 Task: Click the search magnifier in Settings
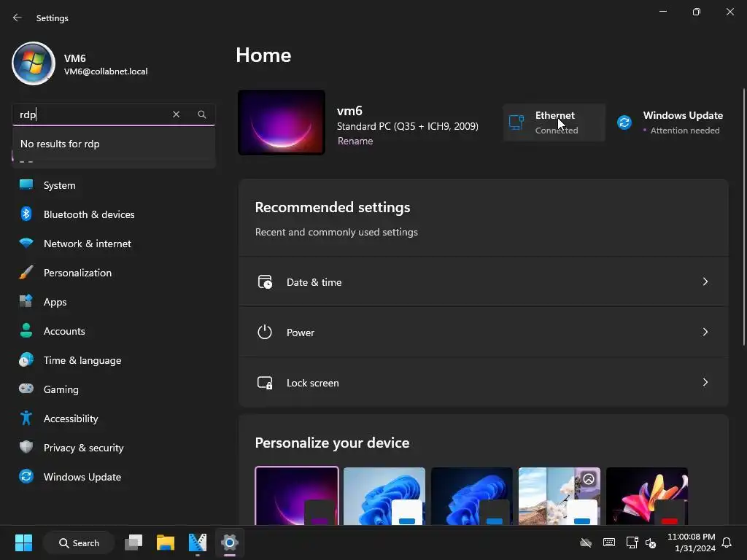tap(202, 114)
